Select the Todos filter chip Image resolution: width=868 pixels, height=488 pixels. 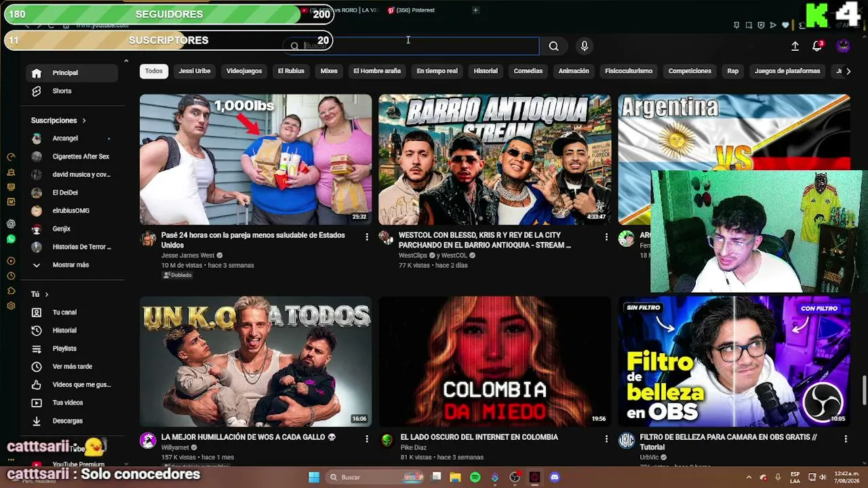click(154, 71)
